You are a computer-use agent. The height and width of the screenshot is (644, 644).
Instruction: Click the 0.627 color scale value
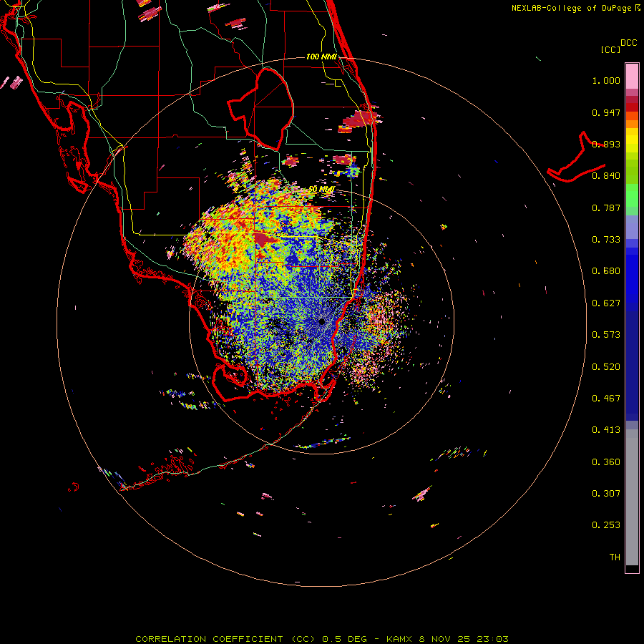click(606, 303)
